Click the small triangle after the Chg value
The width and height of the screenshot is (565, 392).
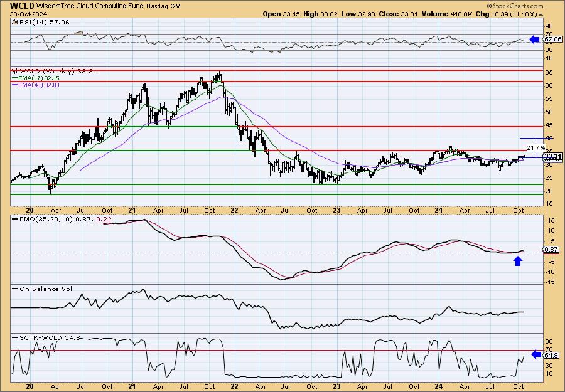point(541,14)
